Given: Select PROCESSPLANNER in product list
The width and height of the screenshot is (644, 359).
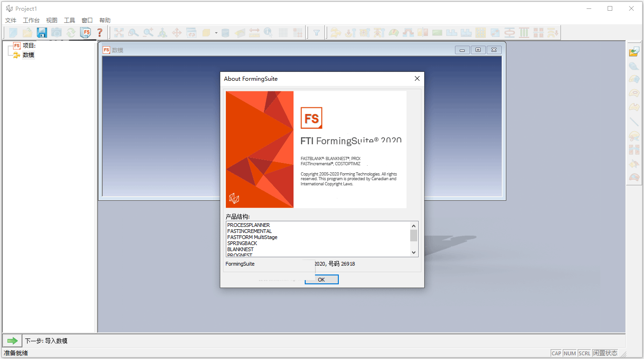Looking at the screenshot, I should pos(248,225).
